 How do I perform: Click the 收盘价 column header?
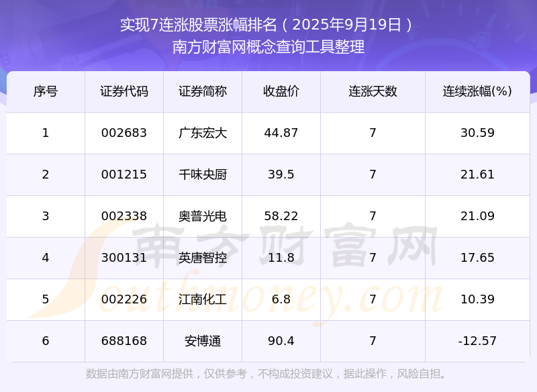281,91
